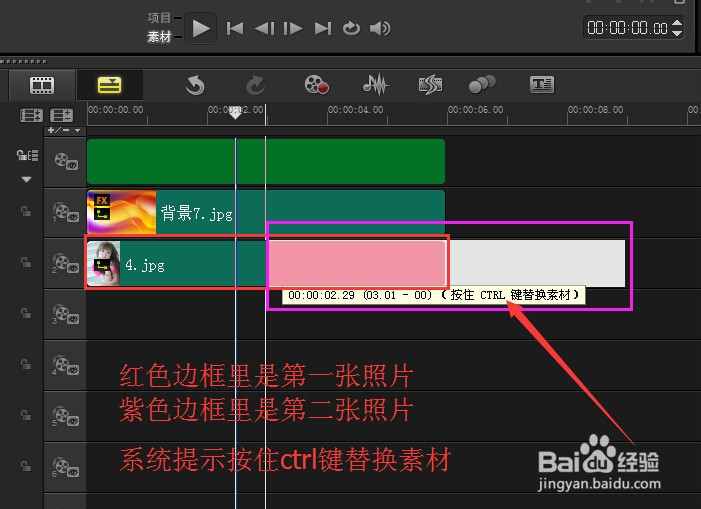Click the Undo arrow in toolbar
701x509 pixels.
[195, 85]
